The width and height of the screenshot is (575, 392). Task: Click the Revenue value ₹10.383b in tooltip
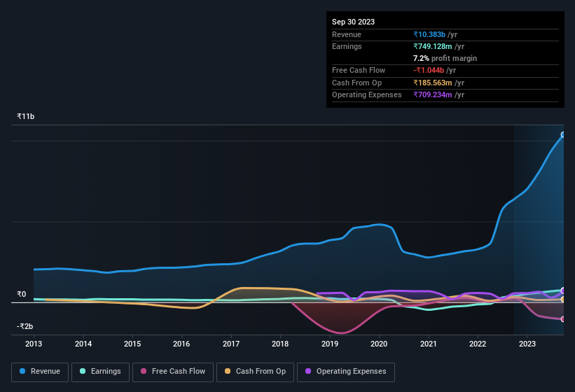point(434,34)
